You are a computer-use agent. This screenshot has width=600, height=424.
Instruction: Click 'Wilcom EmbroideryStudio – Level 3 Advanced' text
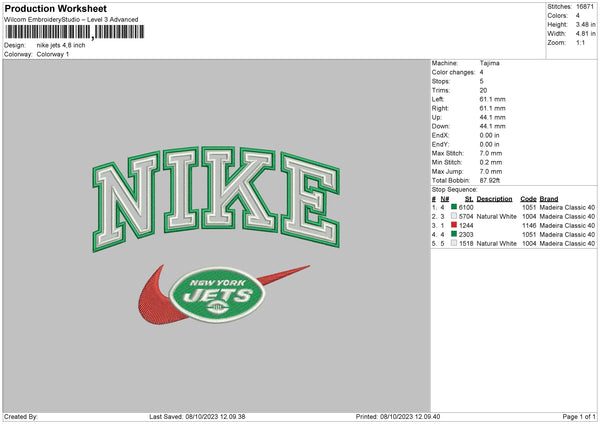(71, 20)
